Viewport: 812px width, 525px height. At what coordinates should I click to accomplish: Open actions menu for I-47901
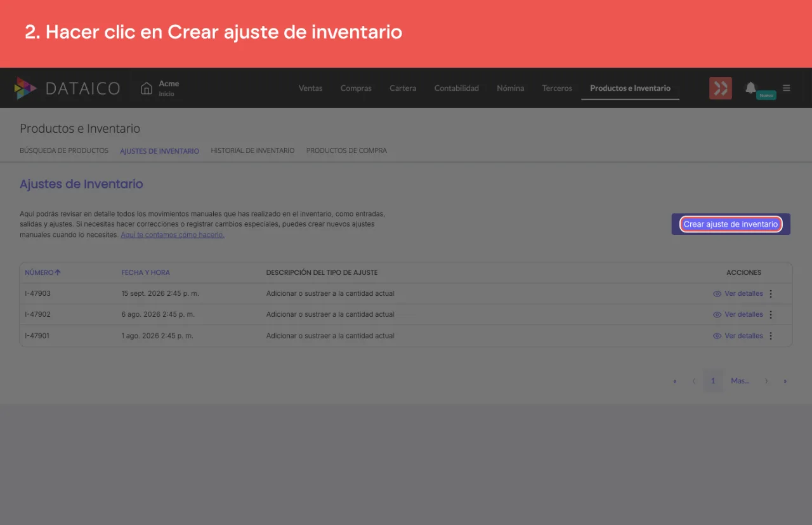coord(771,336)
